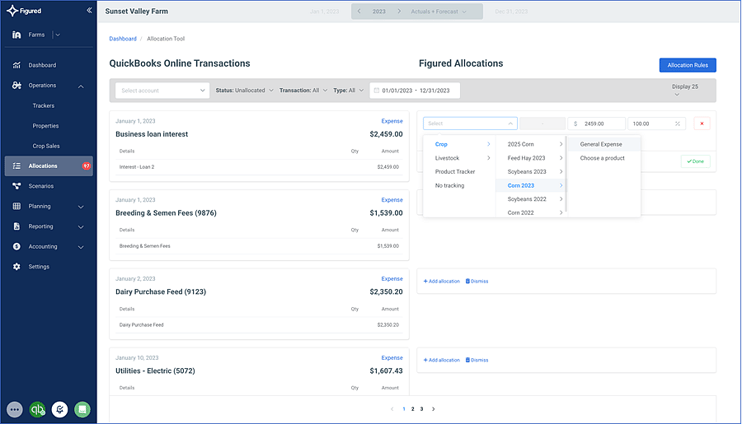742x424 pixels.
Task: Remove allocation with red X button
Action: point(702,124)
